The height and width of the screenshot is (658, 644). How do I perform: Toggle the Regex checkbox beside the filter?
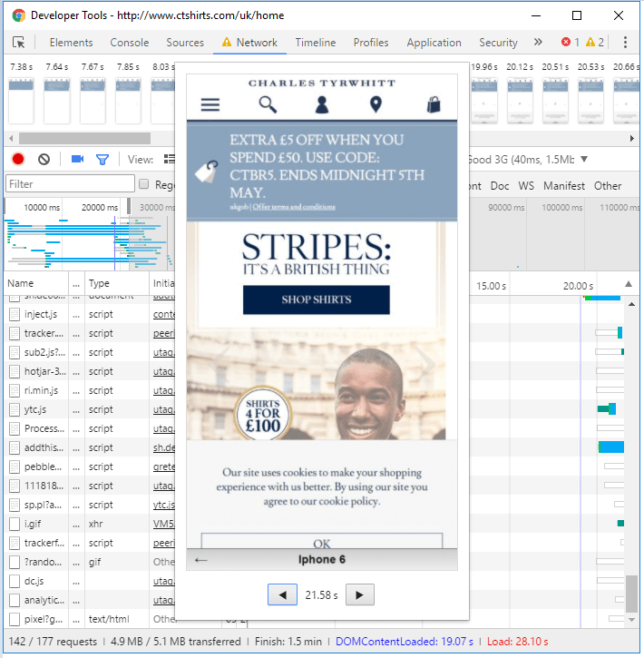point(143,184)
